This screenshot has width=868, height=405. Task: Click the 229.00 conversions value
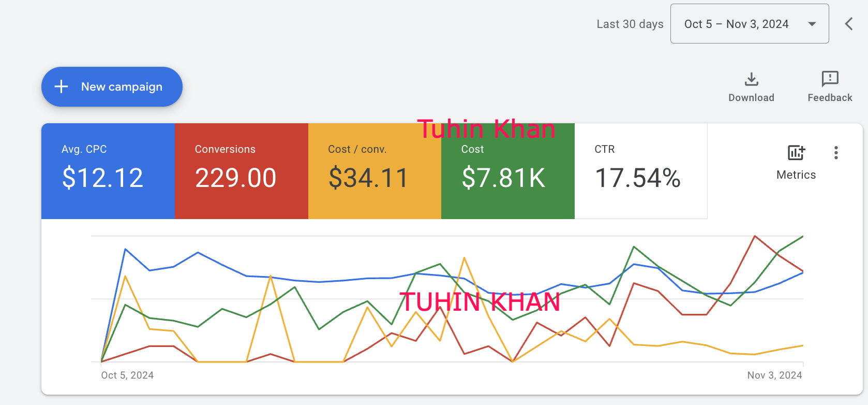236,178
